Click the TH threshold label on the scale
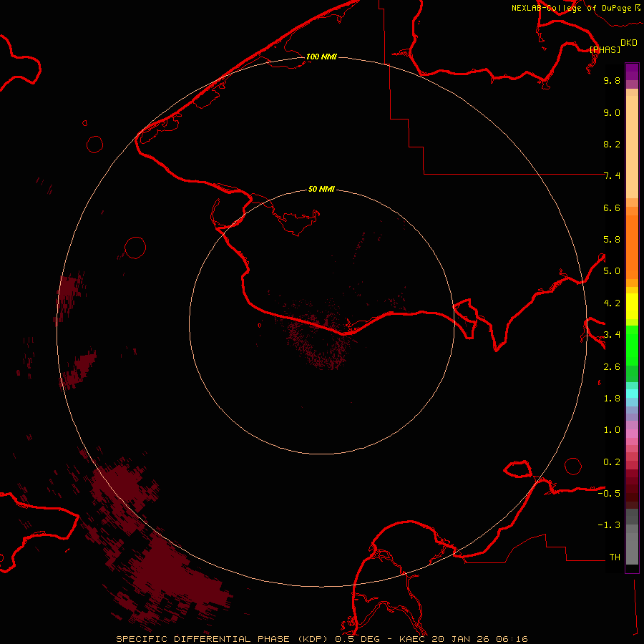This screenshot has height=644, width=644. pos(614,557)
